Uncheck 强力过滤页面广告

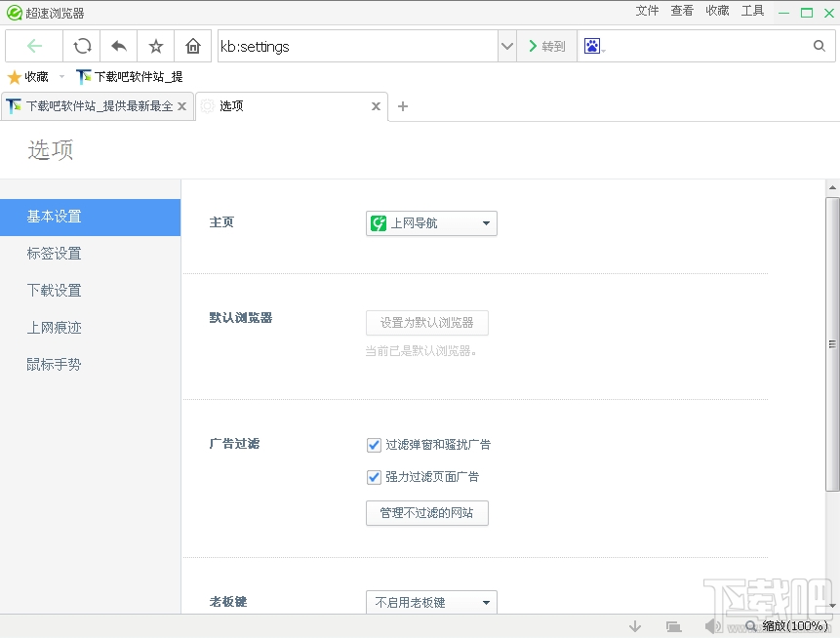coord(374,477)
